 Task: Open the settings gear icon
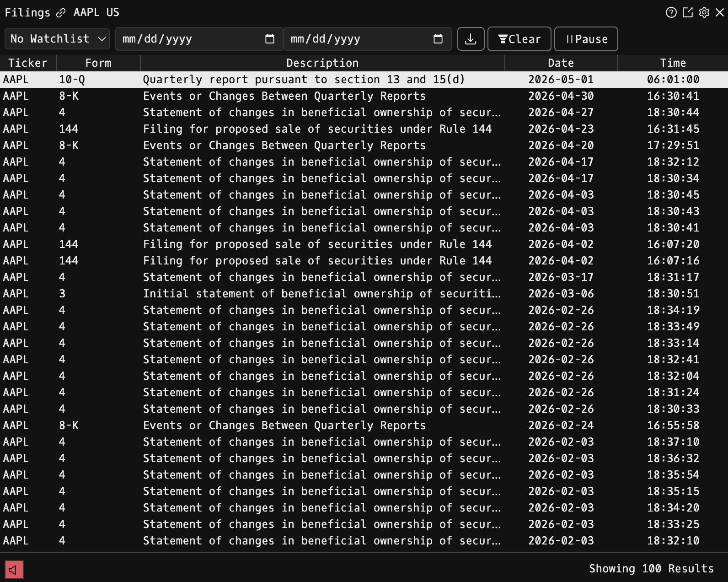coord(704,12)
